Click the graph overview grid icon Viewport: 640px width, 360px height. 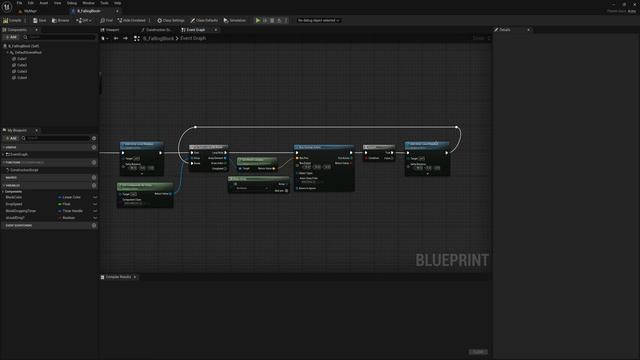(x=137, y=38)
